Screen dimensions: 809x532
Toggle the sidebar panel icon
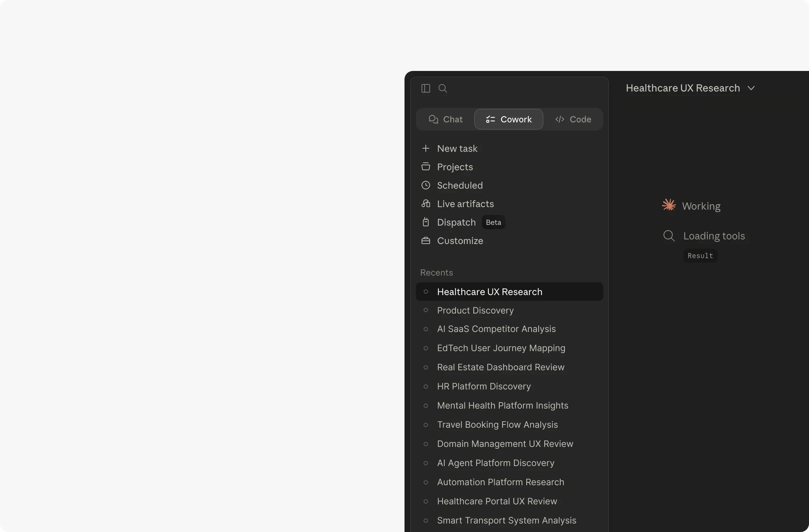(x=425, y=88)
